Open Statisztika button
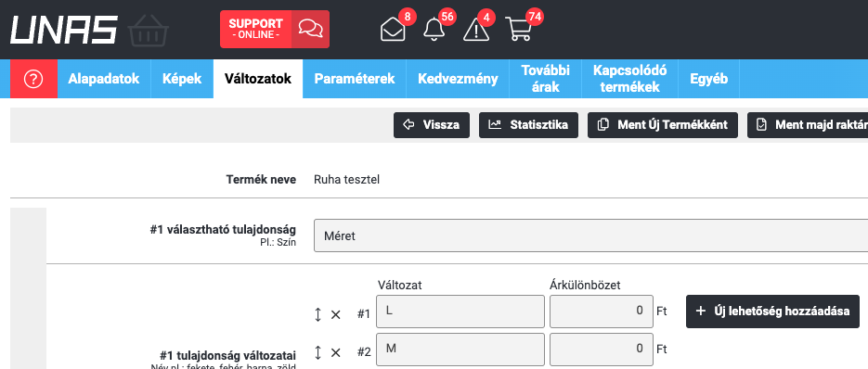 point(528,125)
